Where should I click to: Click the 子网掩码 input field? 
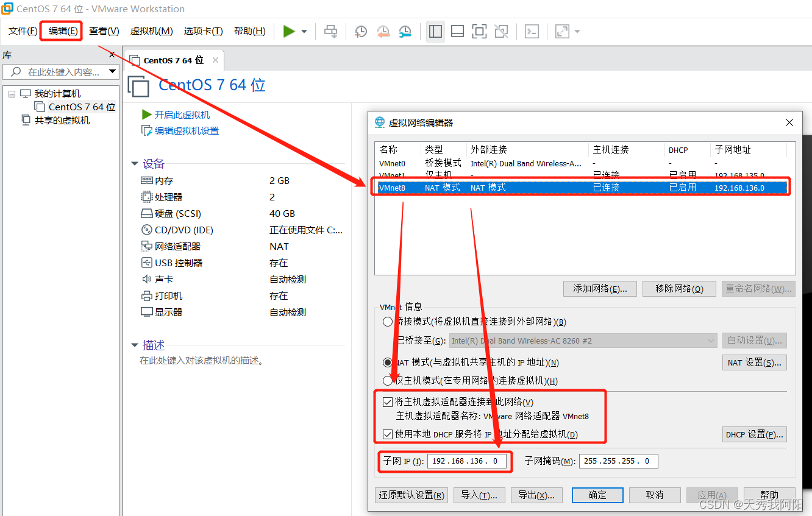[618, 461]
